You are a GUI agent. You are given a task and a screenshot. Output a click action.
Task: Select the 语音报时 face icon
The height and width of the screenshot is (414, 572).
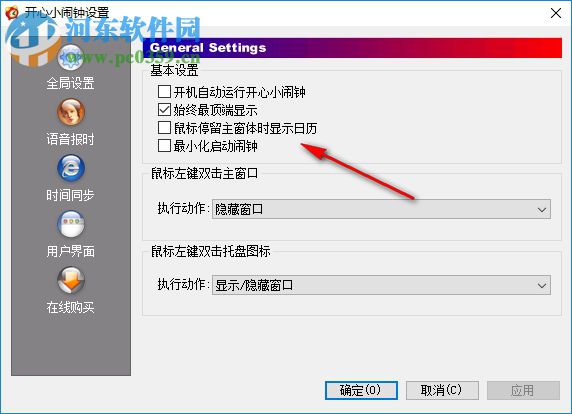pos(71,112)
